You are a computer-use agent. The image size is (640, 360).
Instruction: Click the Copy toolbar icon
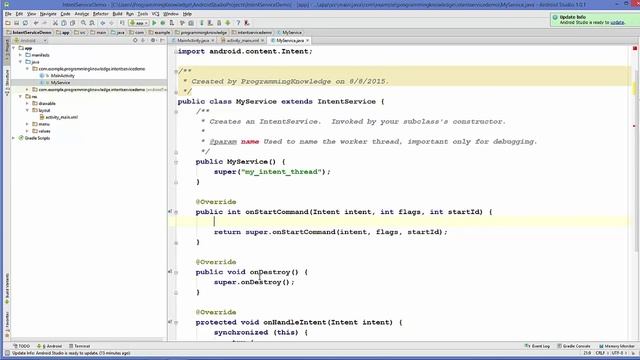pyautogui.click(x=64, y=23)
